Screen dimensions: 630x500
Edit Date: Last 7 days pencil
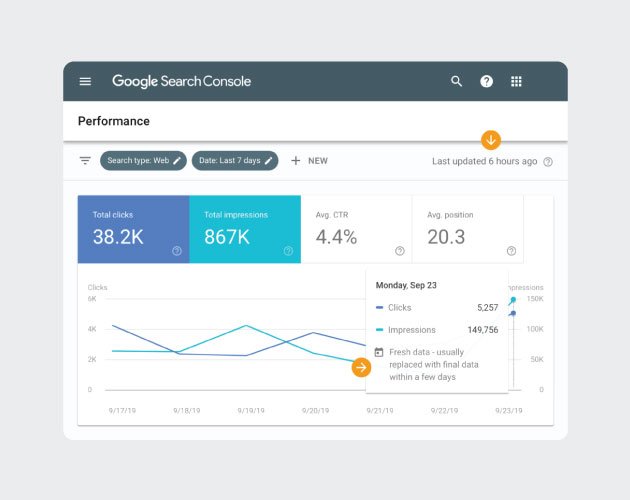point(268,161)
